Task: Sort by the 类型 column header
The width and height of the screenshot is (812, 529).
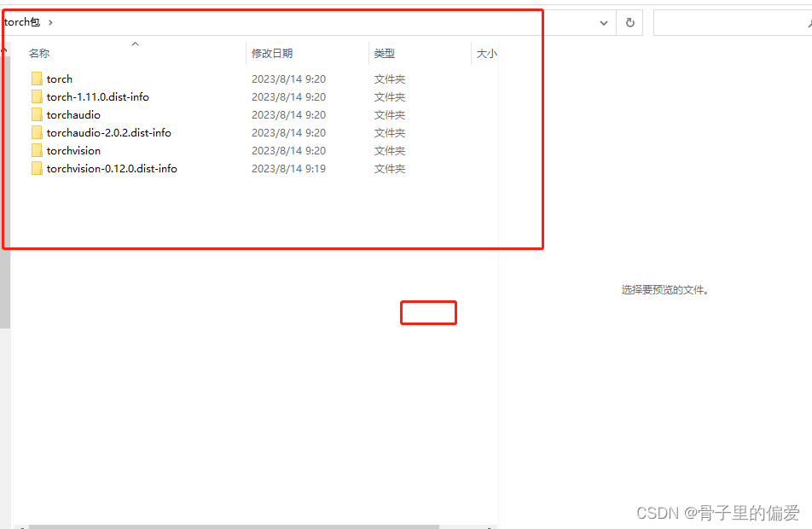Action: pyautogui.click(x=384, y=54)
